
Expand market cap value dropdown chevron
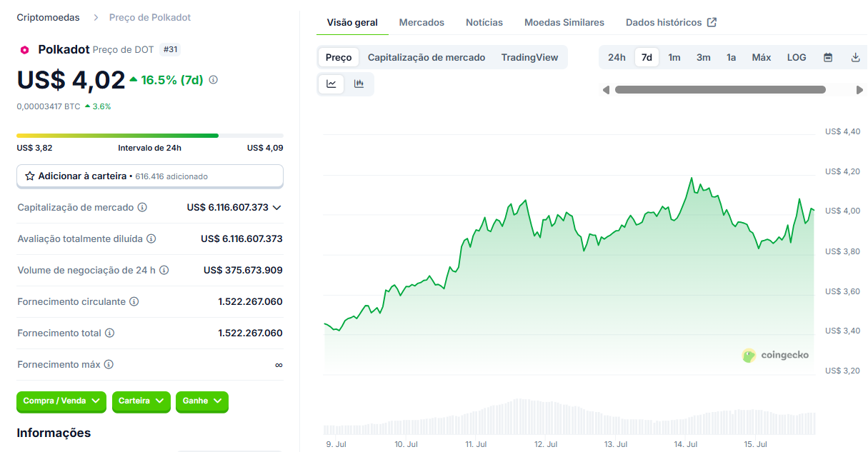click(x=277, y=207)
